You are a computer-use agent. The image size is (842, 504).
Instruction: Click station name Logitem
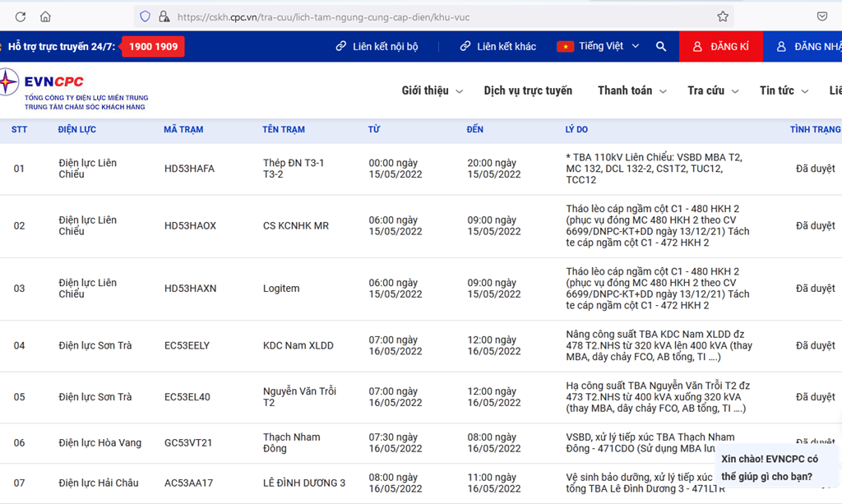coord(281,289)
